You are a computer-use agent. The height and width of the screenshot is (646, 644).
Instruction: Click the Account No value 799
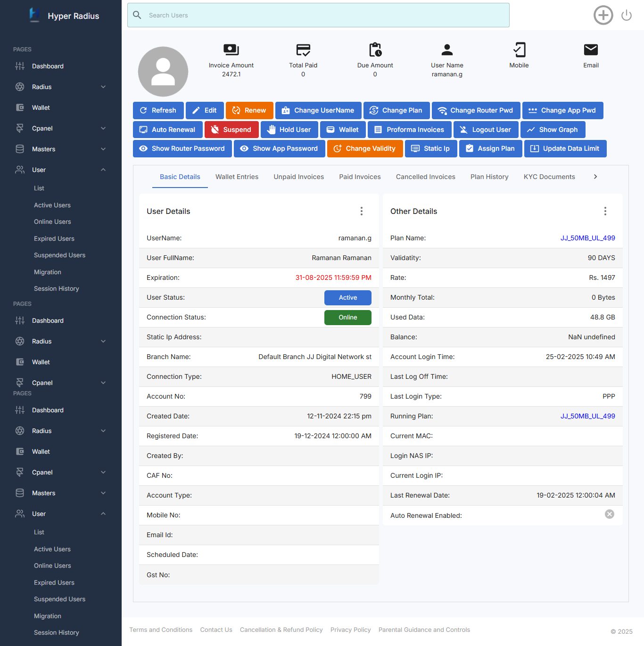[365, 396]
